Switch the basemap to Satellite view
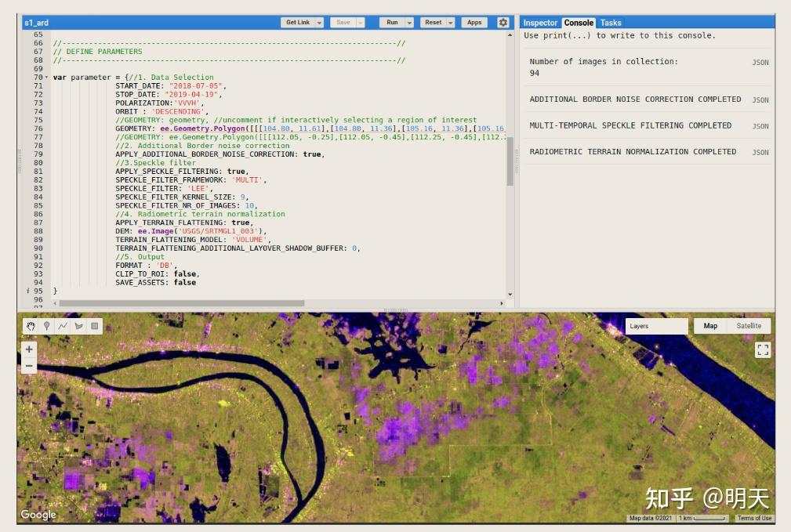The height and width of the screenshot is (532, 791). [x=747, y=325]
